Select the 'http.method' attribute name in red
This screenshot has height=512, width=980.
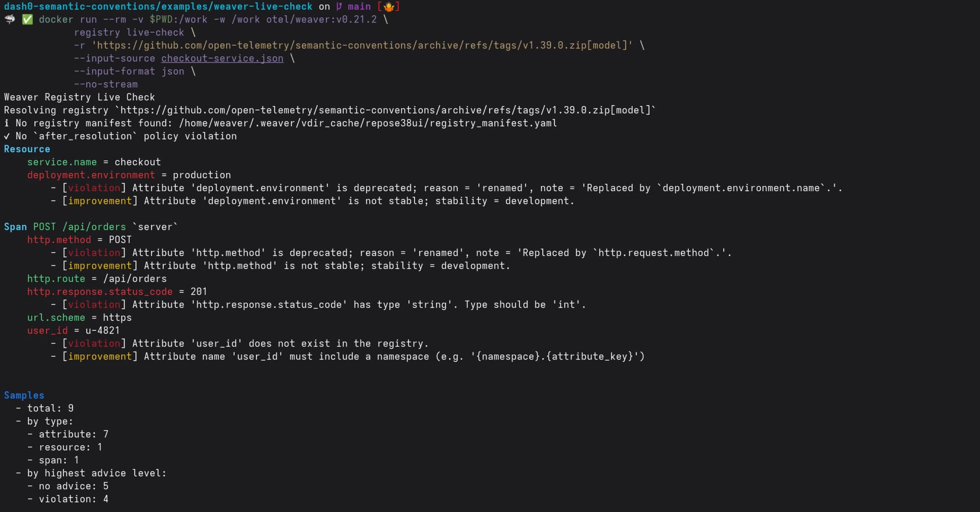click(59, 240)
